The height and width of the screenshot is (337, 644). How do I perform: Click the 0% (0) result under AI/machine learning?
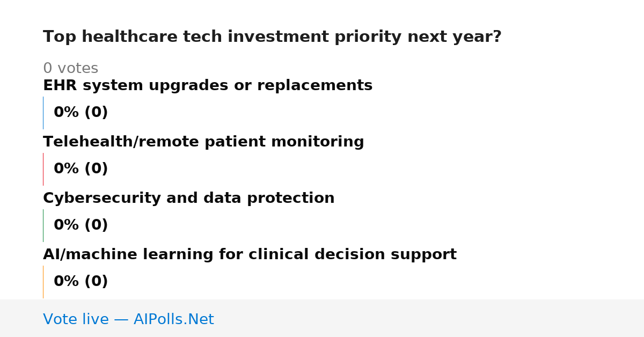[x=80, y=282]
